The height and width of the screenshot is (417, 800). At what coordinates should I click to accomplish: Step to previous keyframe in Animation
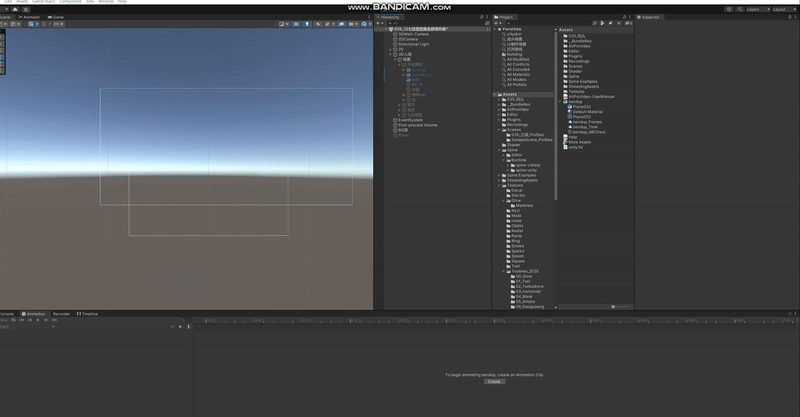tap(30, 320)
